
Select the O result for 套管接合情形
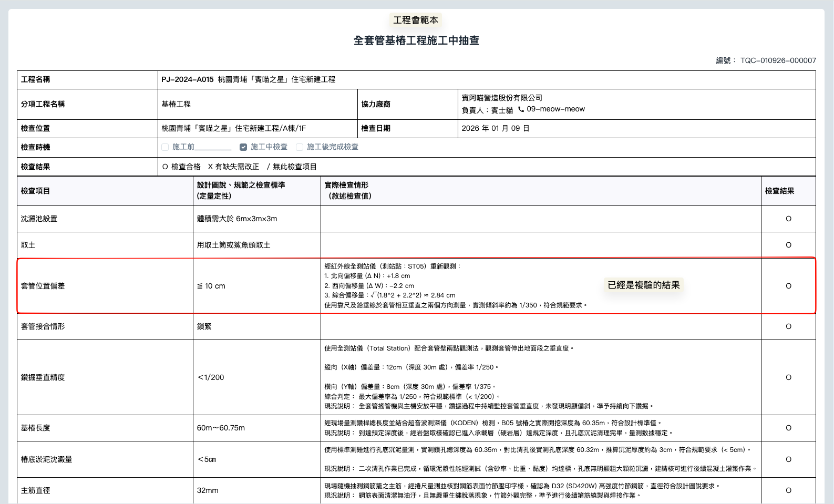(788, 326)
